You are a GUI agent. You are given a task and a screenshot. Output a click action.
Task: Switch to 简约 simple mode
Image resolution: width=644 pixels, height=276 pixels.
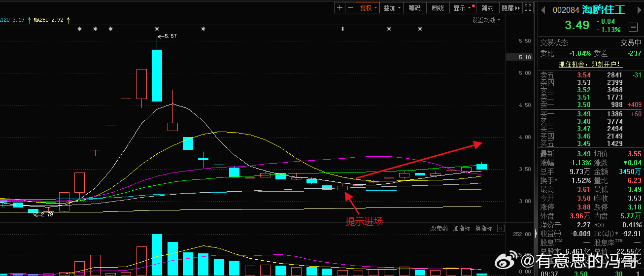pyautogui.click(x=487, y=7)
